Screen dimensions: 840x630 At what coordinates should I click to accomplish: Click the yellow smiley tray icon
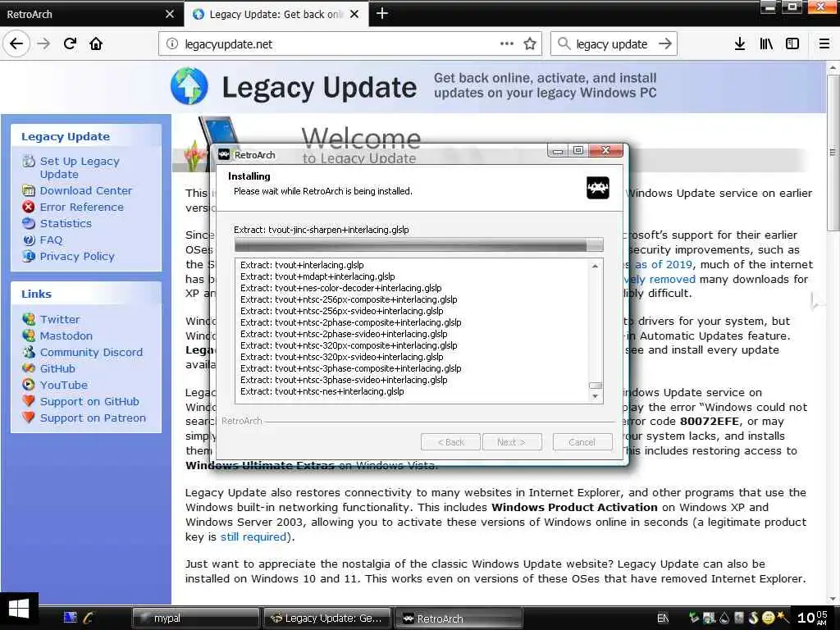click(768, 618)
